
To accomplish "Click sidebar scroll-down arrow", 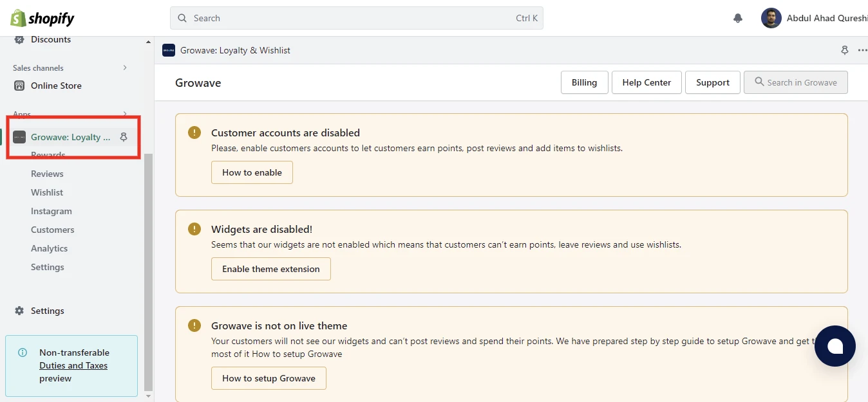I will pos(149,397).
